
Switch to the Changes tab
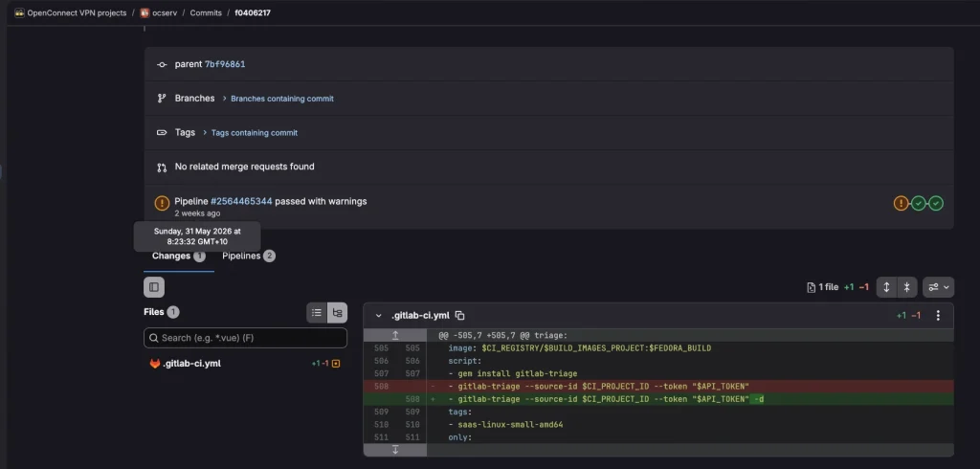click(179, 256)
